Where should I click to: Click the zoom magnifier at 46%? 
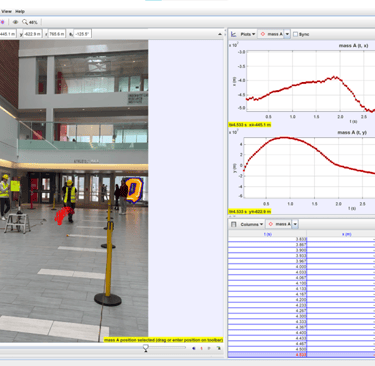coord(29,22)
